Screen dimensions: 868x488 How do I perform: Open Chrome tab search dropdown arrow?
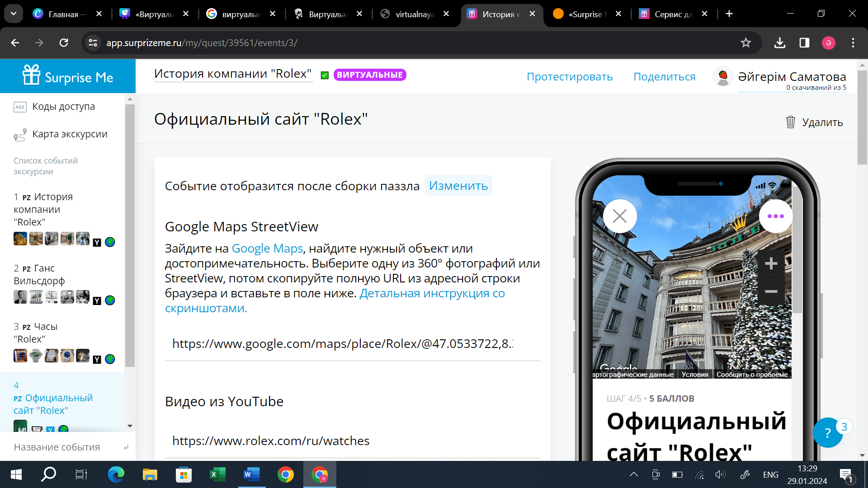[x=14, y=14]
